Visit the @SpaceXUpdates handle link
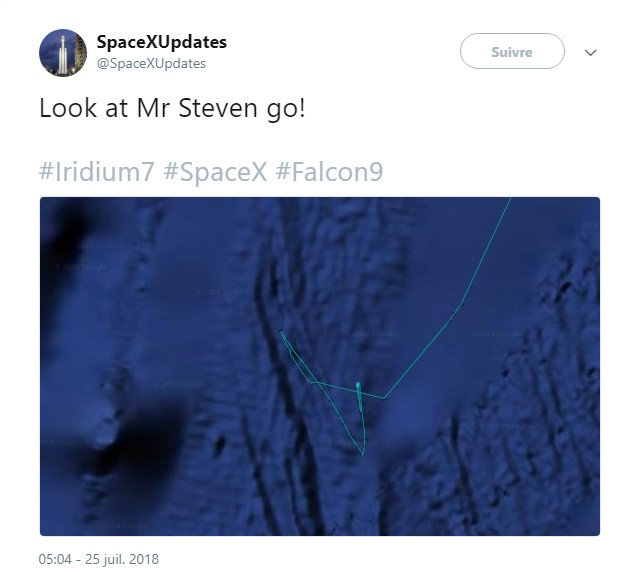 coord(151,64)
